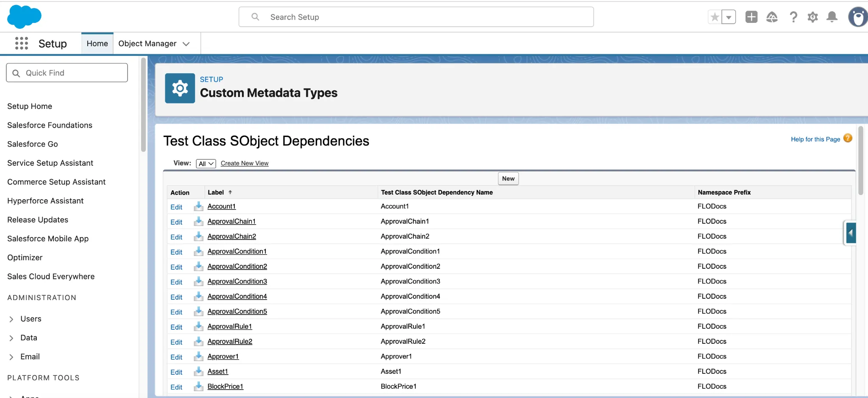This screenshot has height=398, width=868.
Task: Open the View dropdown showing All
Action: click(x=205, y=164)
